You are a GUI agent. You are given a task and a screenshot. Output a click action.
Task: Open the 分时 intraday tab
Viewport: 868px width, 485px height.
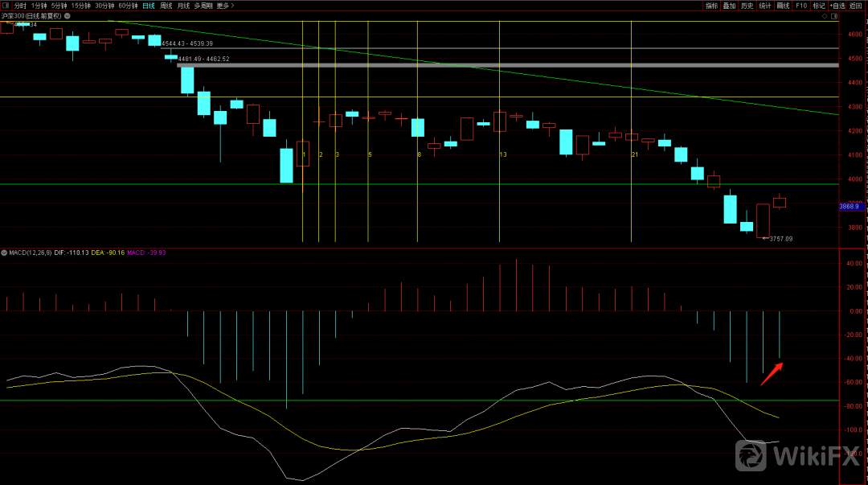point(20,6)
